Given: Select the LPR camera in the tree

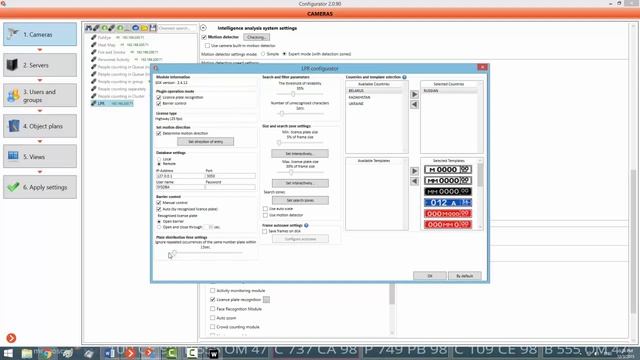Looking at the screenshot, I should coord(112,104).
